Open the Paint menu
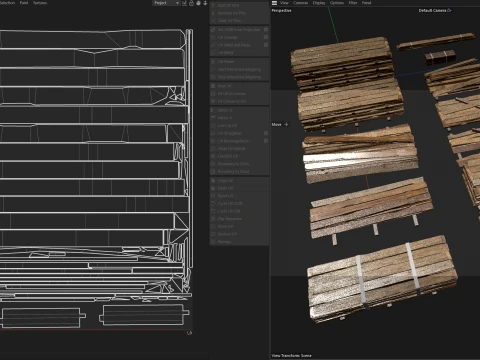This screenshot has width=480, height=360. pos(24,3)
